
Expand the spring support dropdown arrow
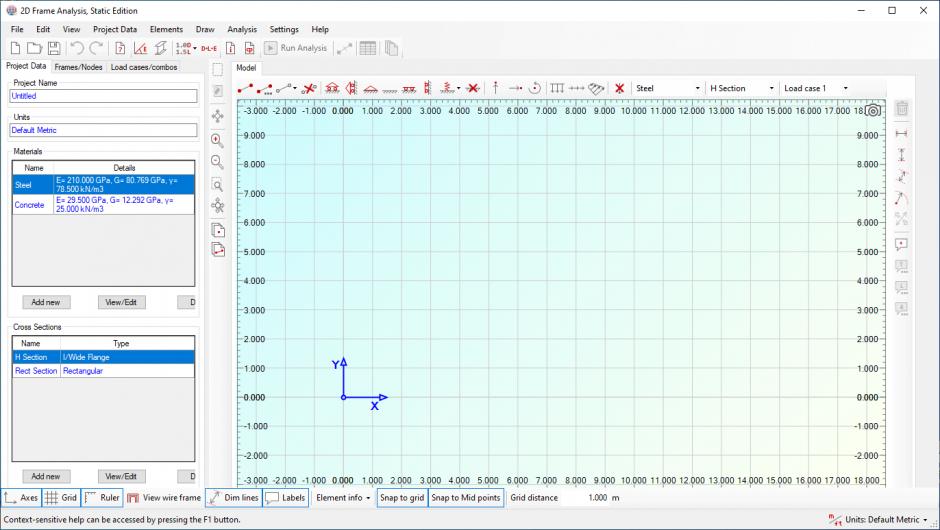coord(459,88)
